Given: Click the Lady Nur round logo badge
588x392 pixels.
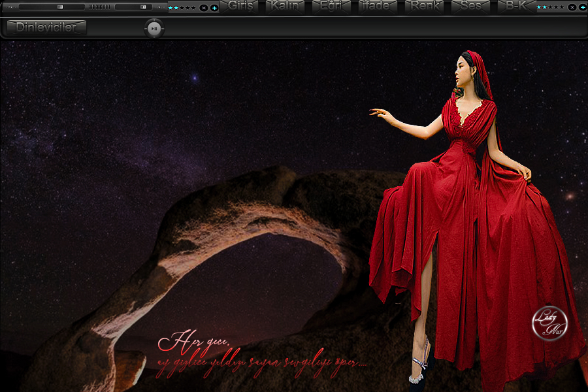Looking at the screenshot, I should 549,323.
